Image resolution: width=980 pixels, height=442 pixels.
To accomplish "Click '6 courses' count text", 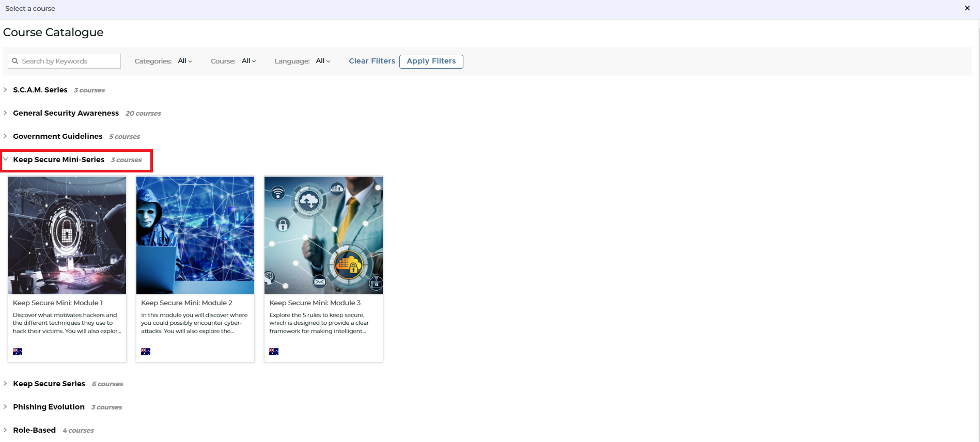I will [107, 384].
